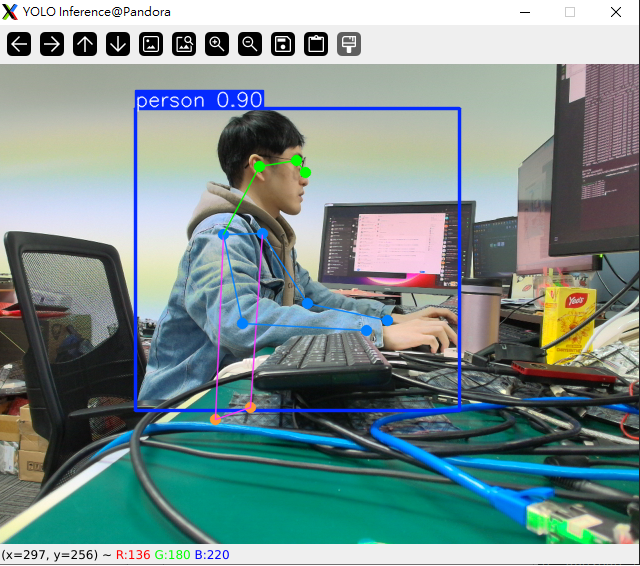The image size is (640, 566).
Task: Click the "person 0.90" detection label
Action: pyautogui.click(x=199, y=100)
